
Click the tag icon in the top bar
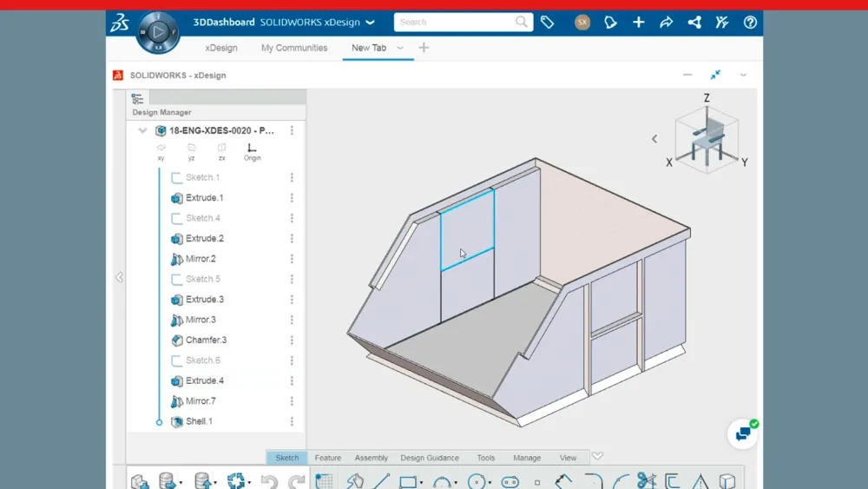(x=547, y=23)
